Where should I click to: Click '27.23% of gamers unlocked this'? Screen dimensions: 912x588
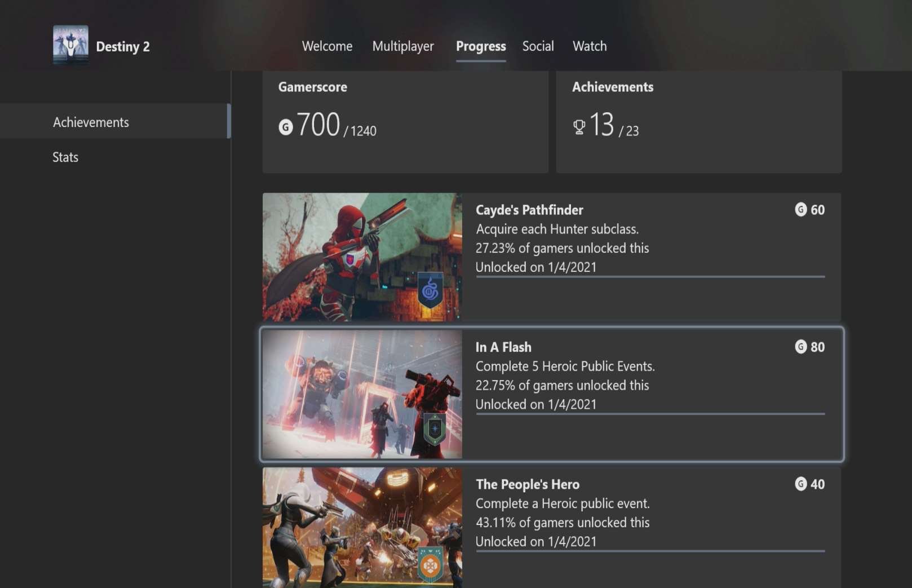coord(562,248)
